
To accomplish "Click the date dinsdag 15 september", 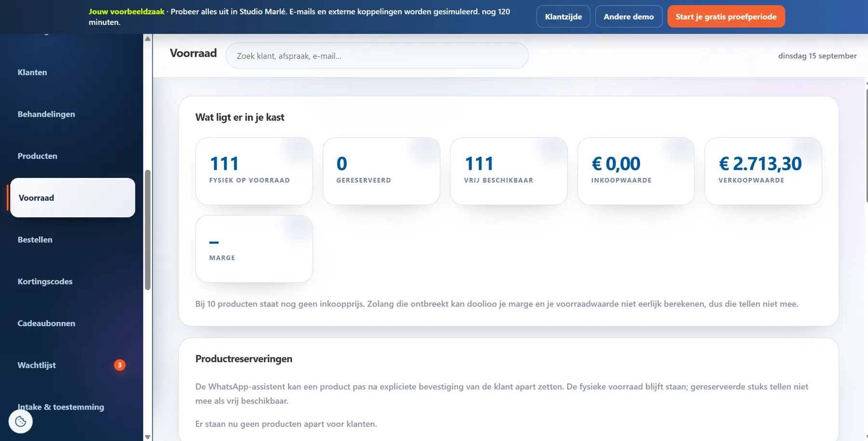I will click(817, 56).
